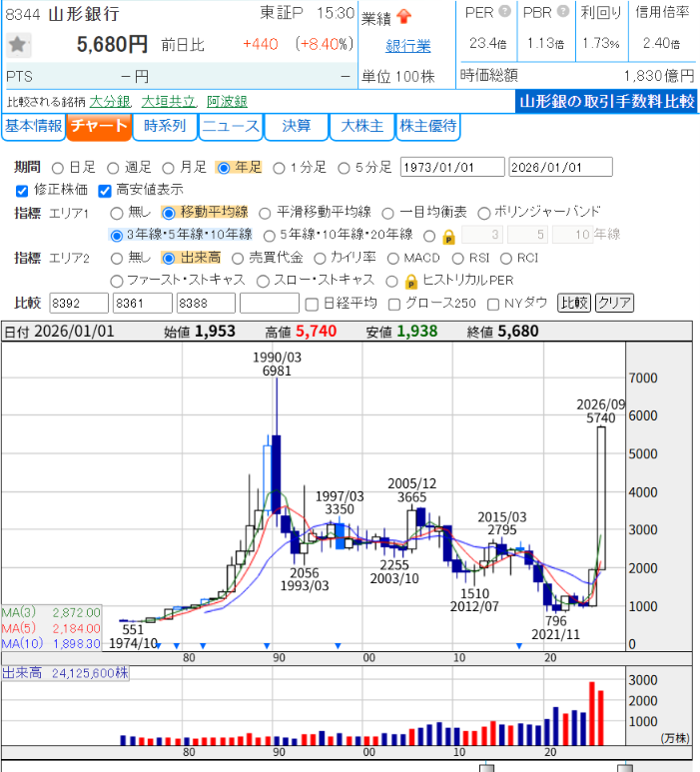This screenshot has width=700, height=772.
Task: Select 無し for indicator area 2
Action: click(x=116, y=259)
